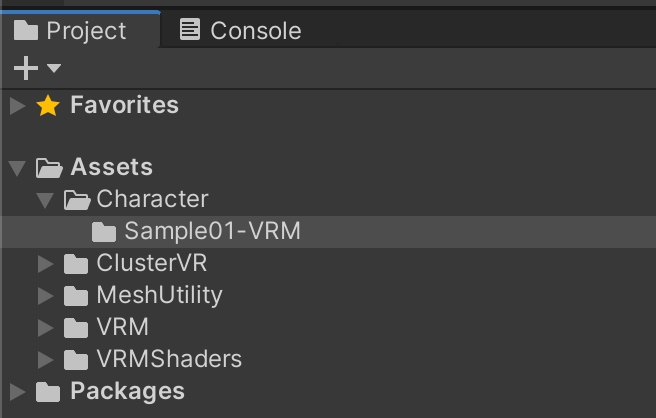Select the MeshUtility folder label
This screenshot has width=656, height=418.
(x=159, y=295)
